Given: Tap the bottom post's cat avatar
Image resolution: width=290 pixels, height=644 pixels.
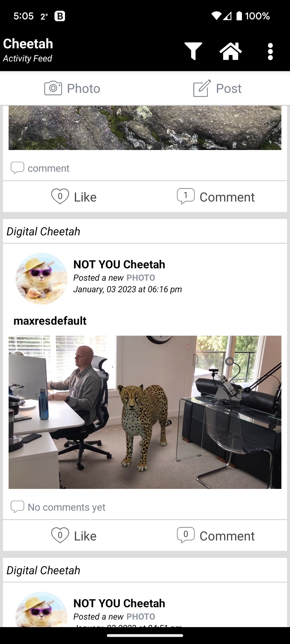Looking at the screenshot, I should [41, 609].
